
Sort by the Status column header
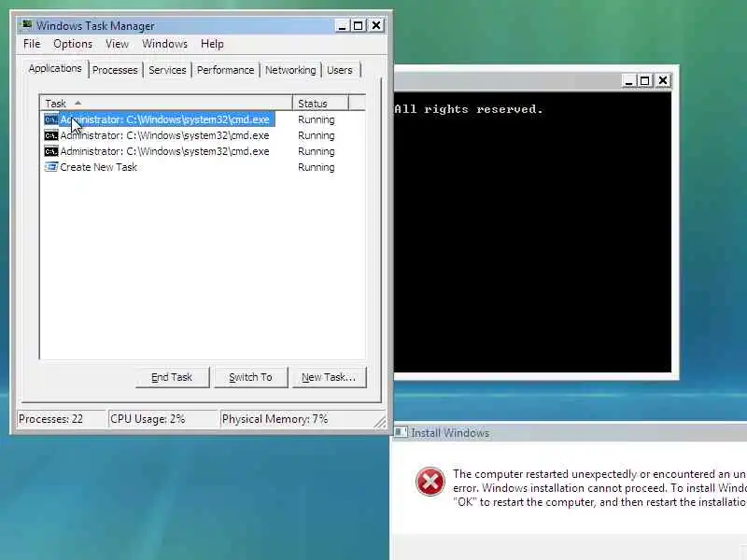[x=321, y=104]
